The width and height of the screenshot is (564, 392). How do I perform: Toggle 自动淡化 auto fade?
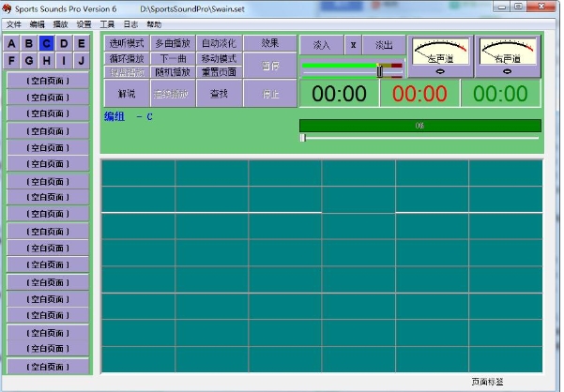219,43
